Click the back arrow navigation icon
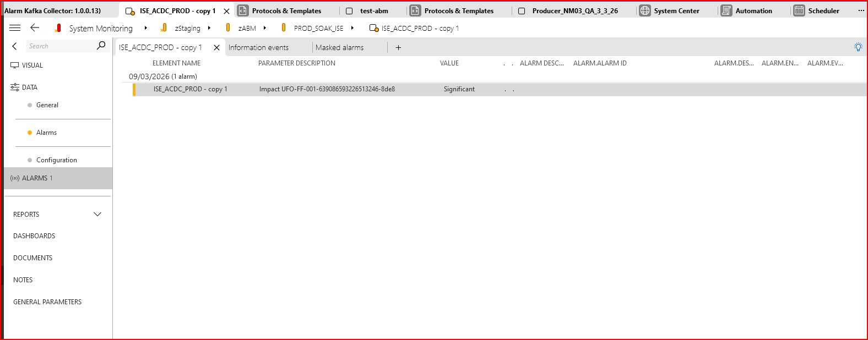This screenshot has height=340, width=868. [35, 28]
